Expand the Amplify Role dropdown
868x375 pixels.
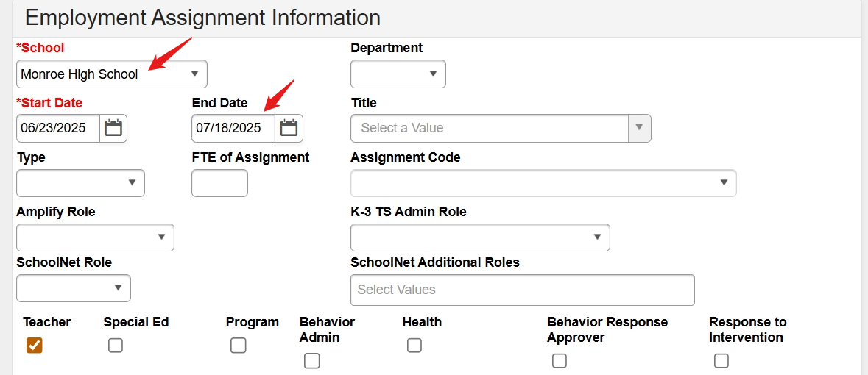click(x=95, y=238)
